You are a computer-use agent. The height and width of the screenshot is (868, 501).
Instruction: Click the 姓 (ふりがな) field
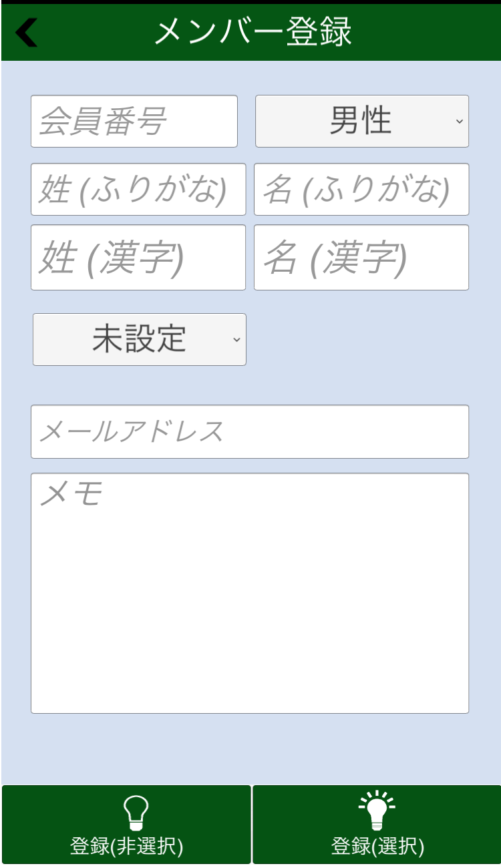[x=138, y=190]
